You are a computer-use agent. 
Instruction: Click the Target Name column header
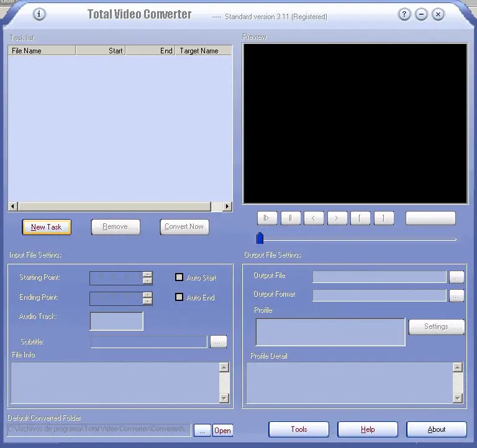204,50
